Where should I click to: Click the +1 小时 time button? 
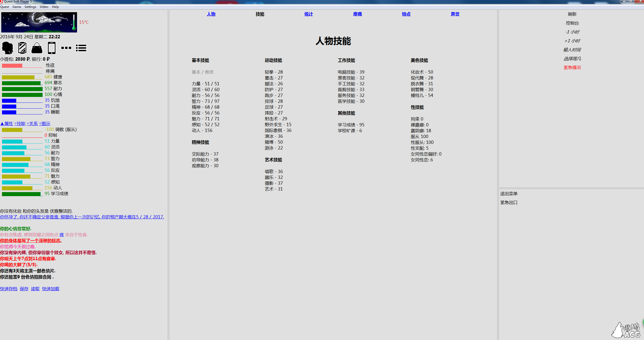[x=572, y=41]
